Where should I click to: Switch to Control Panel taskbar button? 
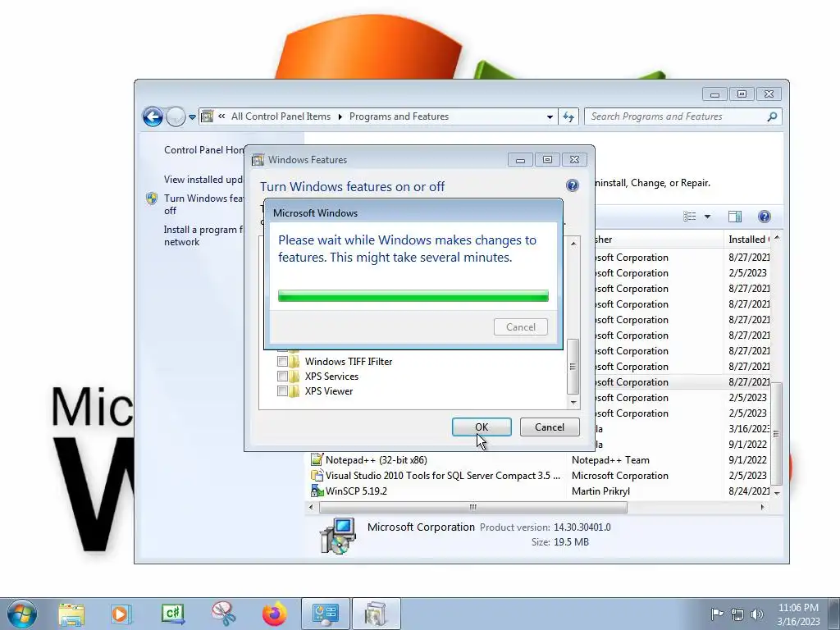pos(325,614)
